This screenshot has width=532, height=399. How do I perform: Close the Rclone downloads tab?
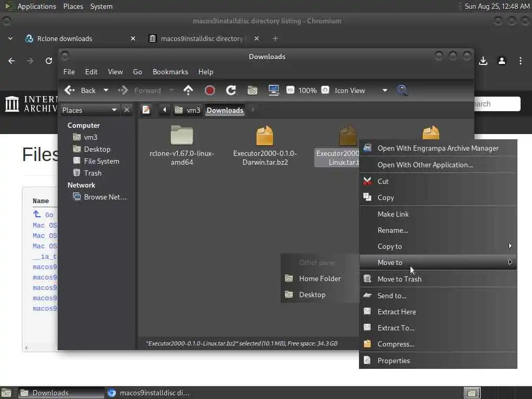133,38
